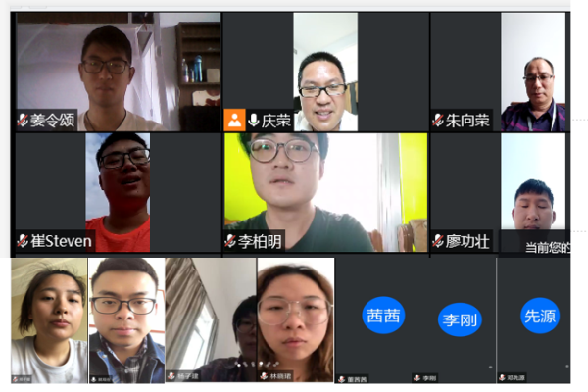Click the 廖功壮 name label
The height and width of the screenshot is (392, 588).
(x=467, y=241)
